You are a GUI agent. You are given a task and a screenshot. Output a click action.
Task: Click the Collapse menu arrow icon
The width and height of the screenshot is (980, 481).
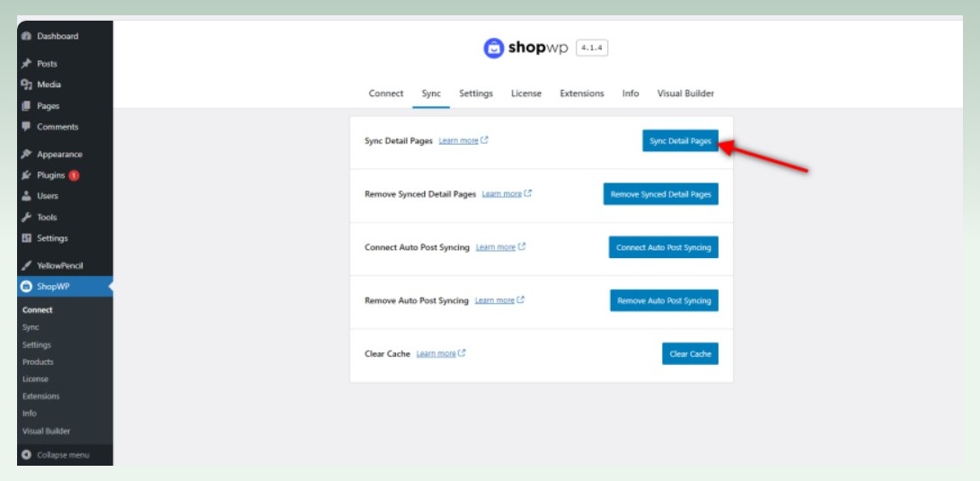click(x=26, y=455)
